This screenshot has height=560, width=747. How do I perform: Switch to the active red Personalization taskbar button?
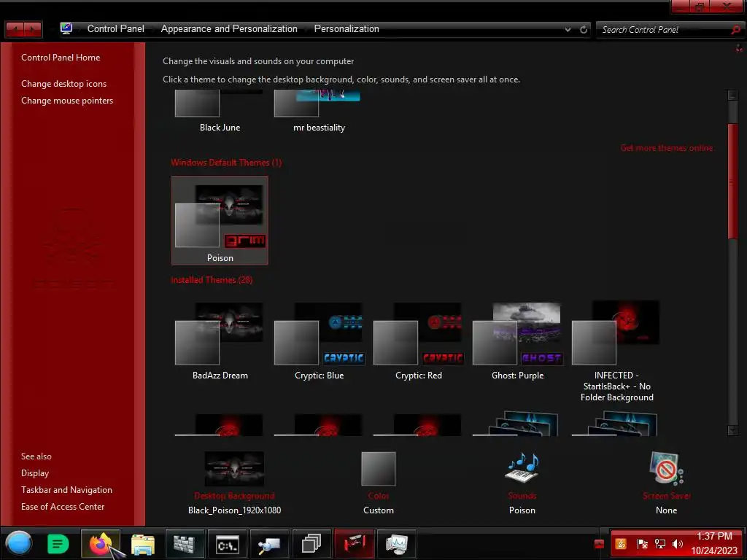(x=354, y=544)
